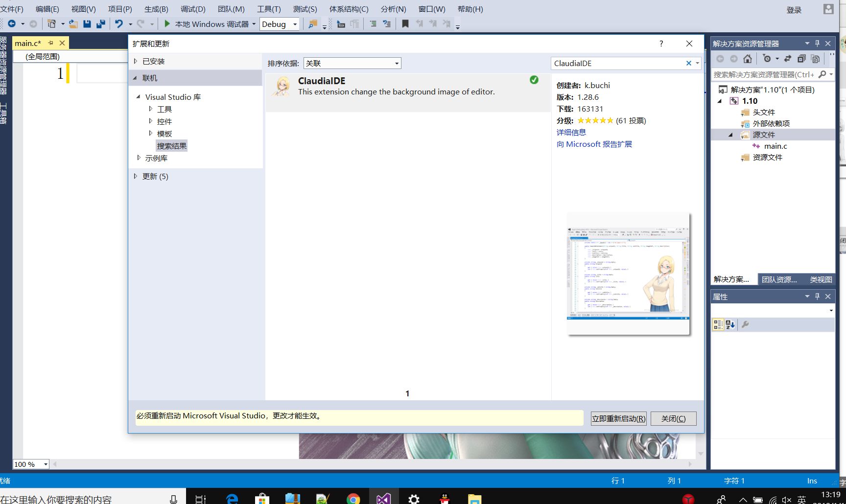
Task: Click the Find in Files toolbar icon
Action: (x=313, y=24)
